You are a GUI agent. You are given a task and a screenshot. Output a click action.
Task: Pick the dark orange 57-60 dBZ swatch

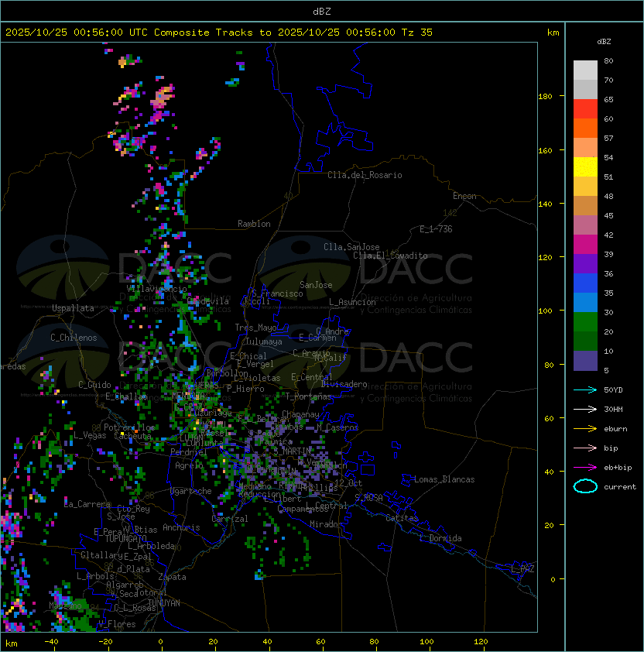585,128
